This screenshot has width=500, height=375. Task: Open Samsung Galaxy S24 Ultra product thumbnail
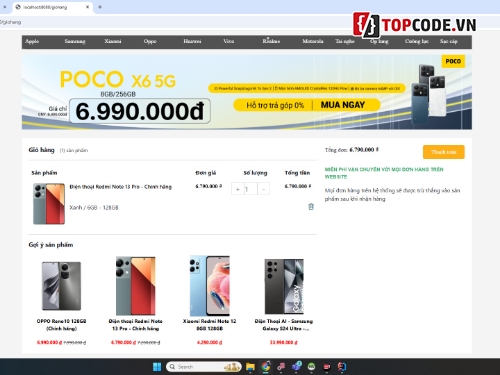point(284,286)
